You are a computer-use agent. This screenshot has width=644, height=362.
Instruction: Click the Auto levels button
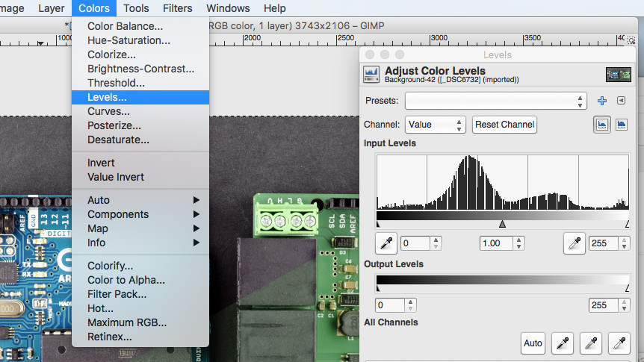pyautogui.click(x=533, y=343)
